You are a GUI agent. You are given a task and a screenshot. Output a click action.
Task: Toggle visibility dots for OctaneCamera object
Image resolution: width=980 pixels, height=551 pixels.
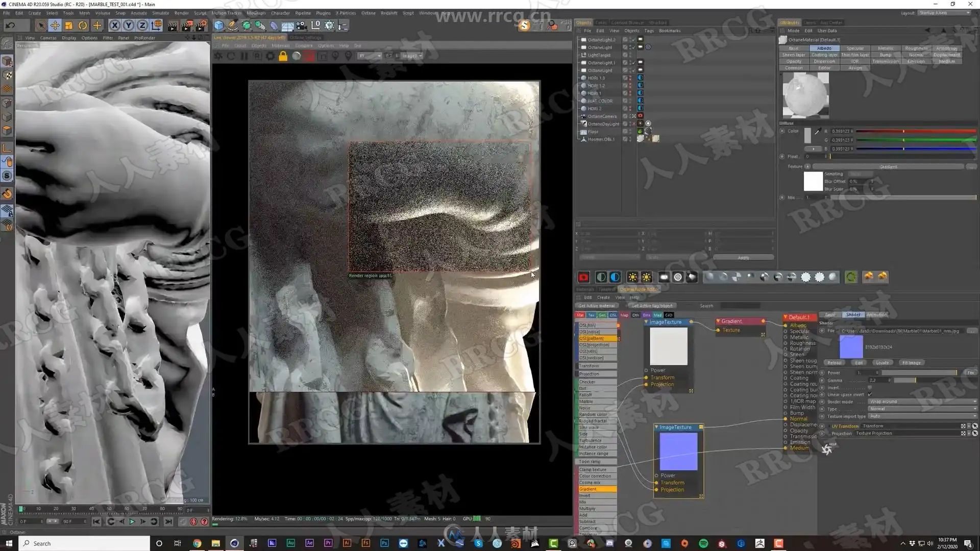tap(630, 116)
